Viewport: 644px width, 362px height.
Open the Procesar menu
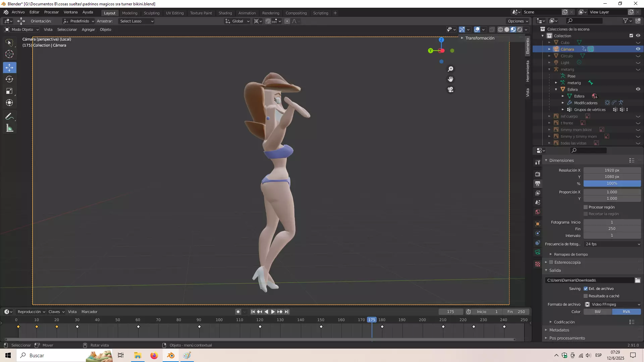click(x=51, y=12)
